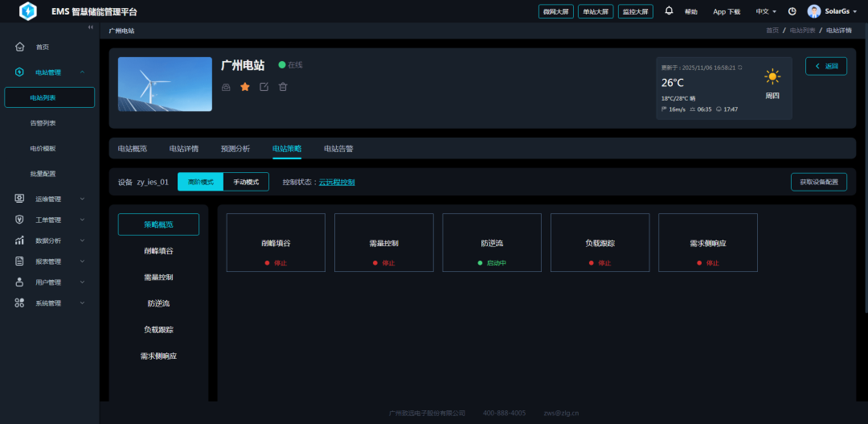Expand the 运维管理 sidebar menu
Viewport: 868px width, 424px height.
[48, 199]
